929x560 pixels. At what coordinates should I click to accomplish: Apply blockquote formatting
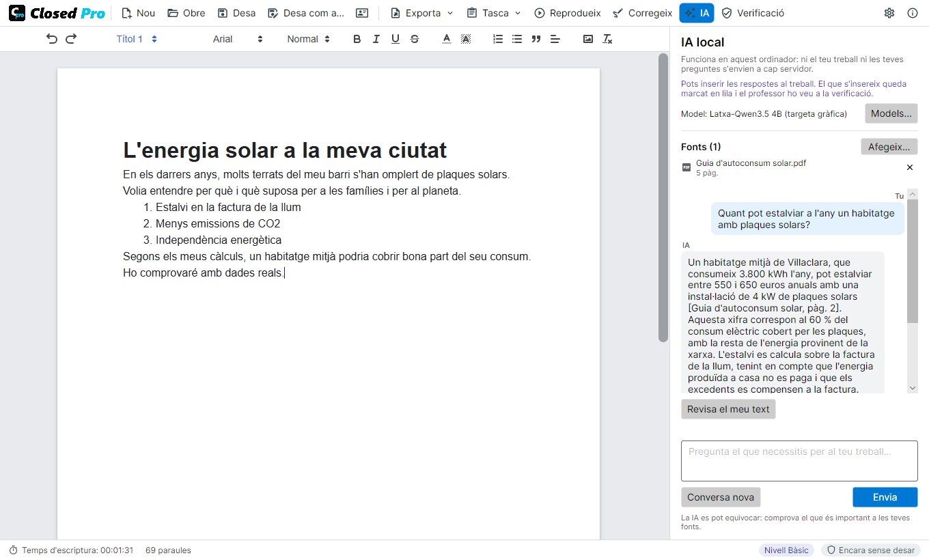pos(536,39)
